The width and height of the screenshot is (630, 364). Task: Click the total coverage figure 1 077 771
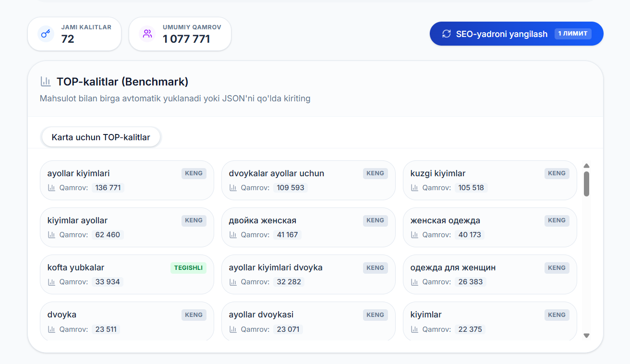(186, 39)
